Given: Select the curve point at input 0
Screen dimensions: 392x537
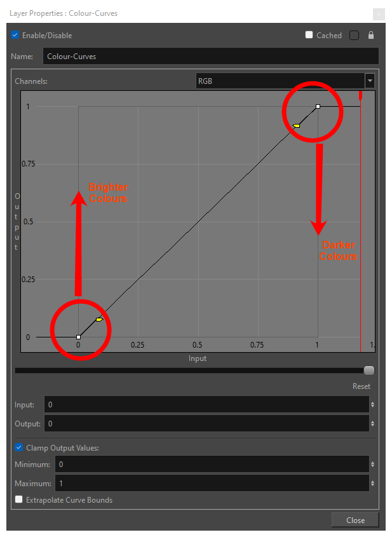Looking at the screenshot, I should (x=78, y=337).
